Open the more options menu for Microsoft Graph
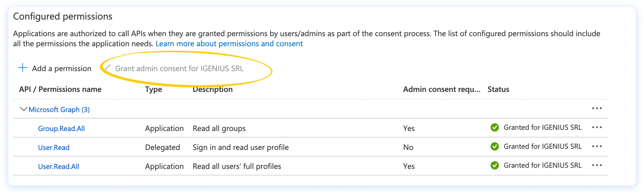 pyautogui.click(x=597, y=109)
